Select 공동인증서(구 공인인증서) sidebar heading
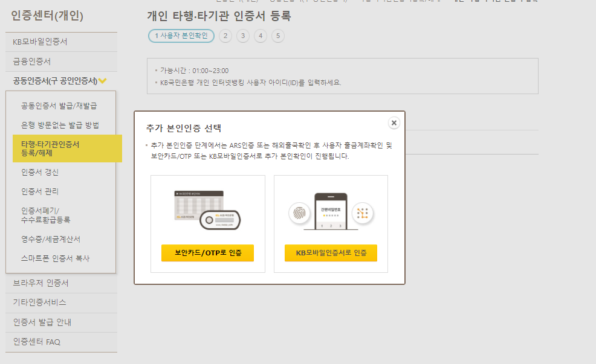This screenshot has height=364, width=596. click(55, 81)
